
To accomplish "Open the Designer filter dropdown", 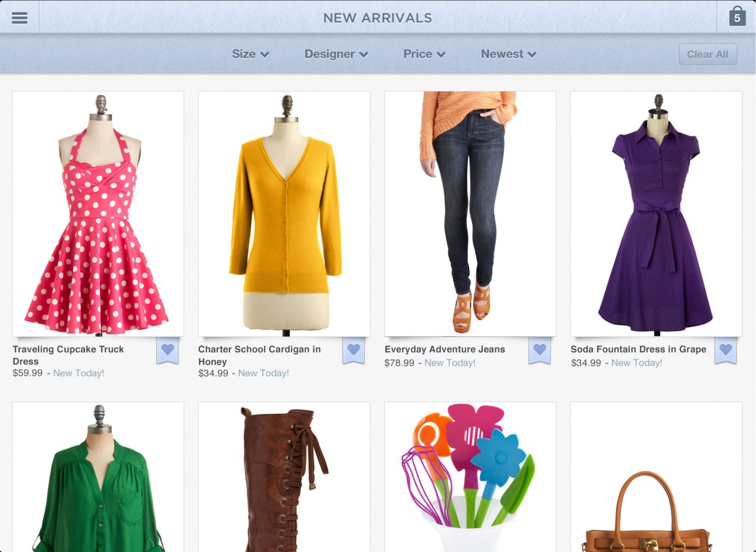I will pyautogui.click(x=336, y=54).
